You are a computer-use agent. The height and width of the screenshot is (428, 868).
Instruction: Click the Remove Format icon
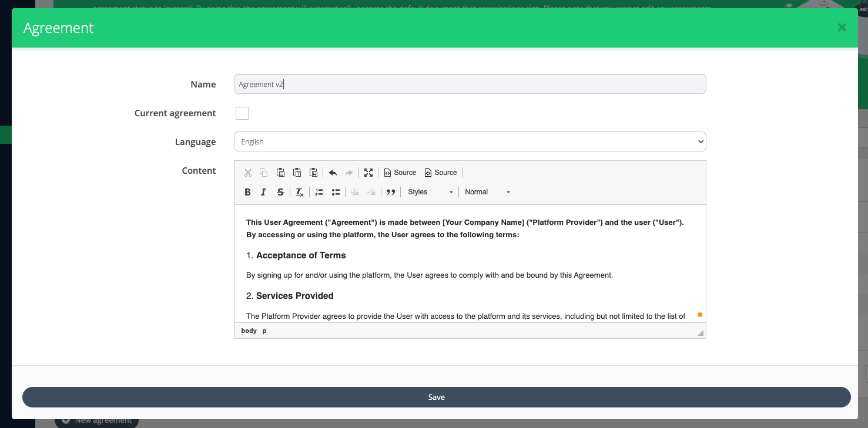click(x=300, y=192)
